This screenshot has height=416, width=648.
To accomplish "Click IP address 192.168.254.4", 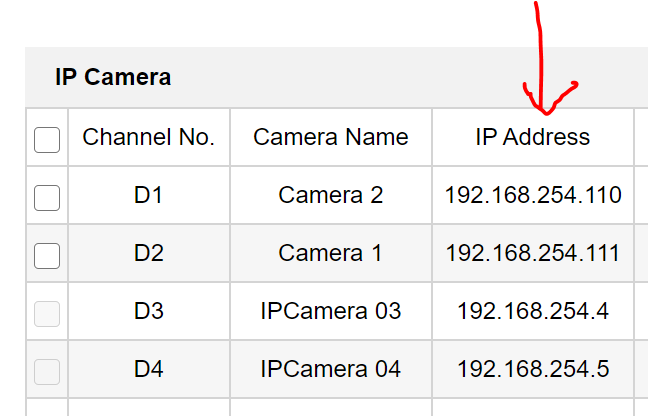I will click(x=533, y=311).
